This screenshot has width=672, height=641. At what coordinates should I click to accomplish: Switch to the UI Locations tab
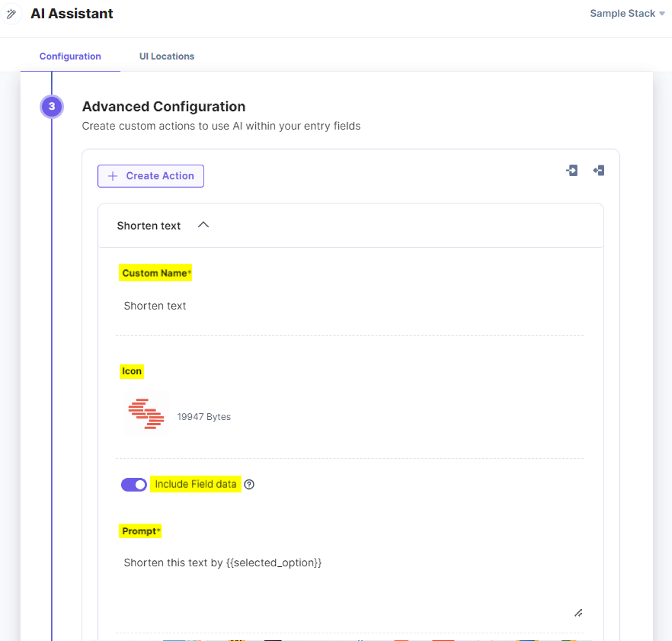coord(167,56)
